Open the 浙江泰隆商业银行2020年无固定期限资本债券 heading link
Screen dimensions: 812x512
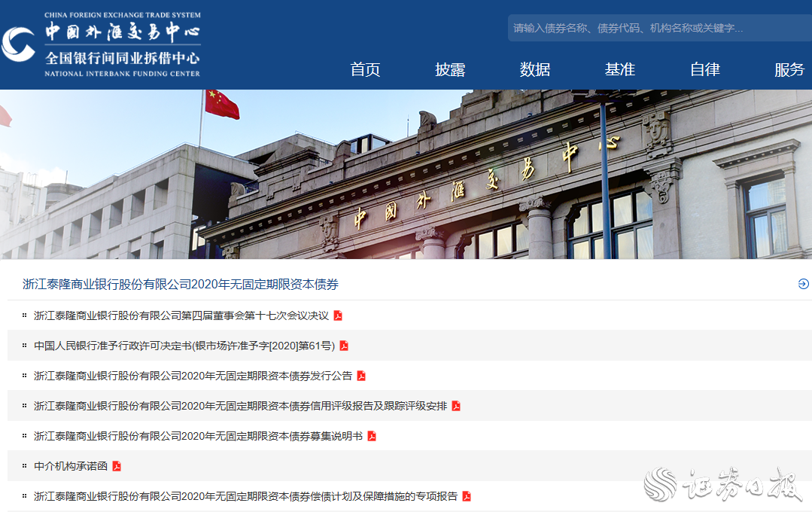(181, 284)
